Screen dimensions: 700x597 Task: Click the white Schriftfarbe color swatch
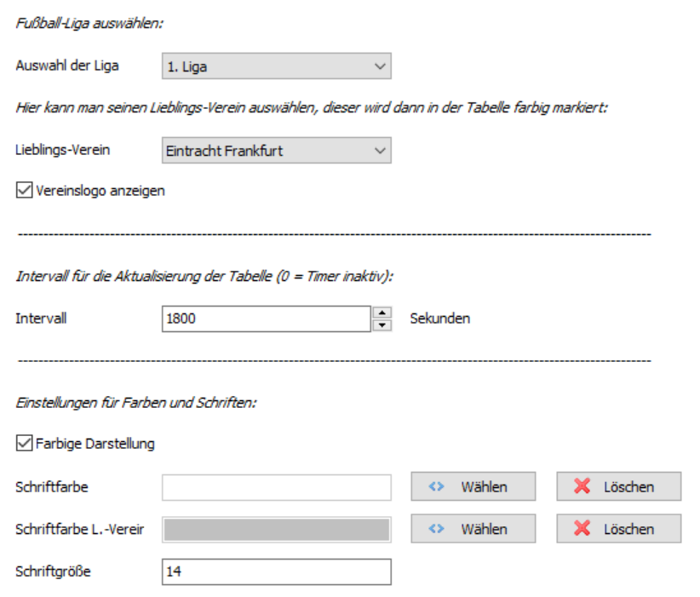tap(277, 487)
